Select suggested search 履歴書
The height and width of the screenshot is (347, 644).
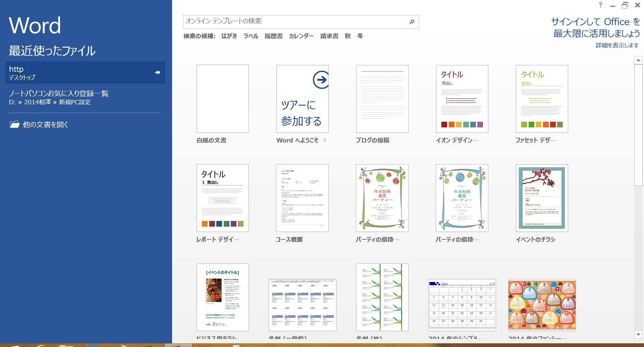[273, 36]
